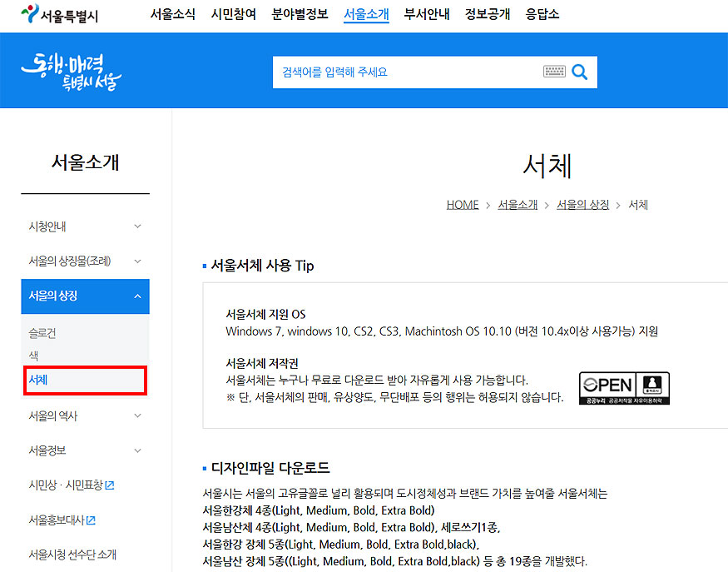Open the 시민참여 top menu
Image resolution: width=728 pixels, height=572 pixels.
click(234, 14)
